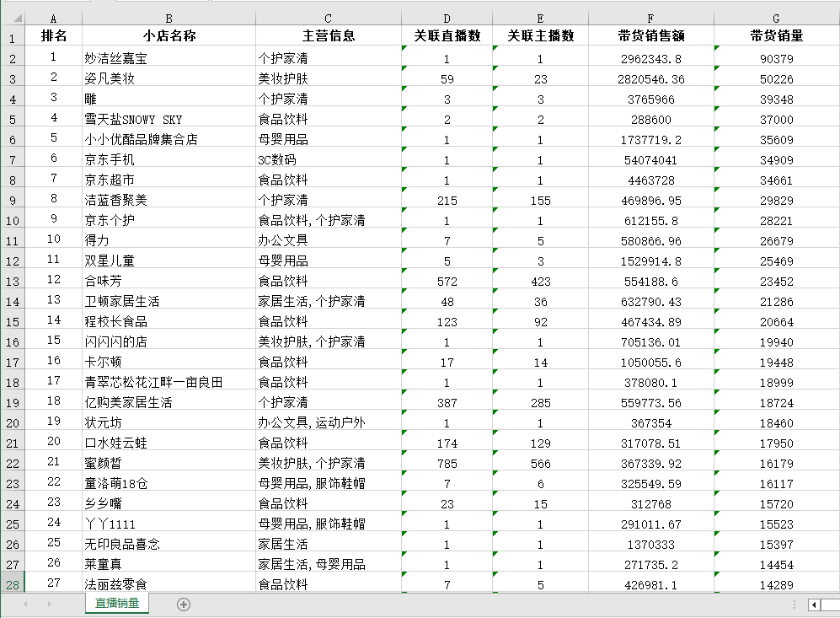840x618 pixels.
Task: Go to previous sheet tab arrow
Action: coord(25,604)
